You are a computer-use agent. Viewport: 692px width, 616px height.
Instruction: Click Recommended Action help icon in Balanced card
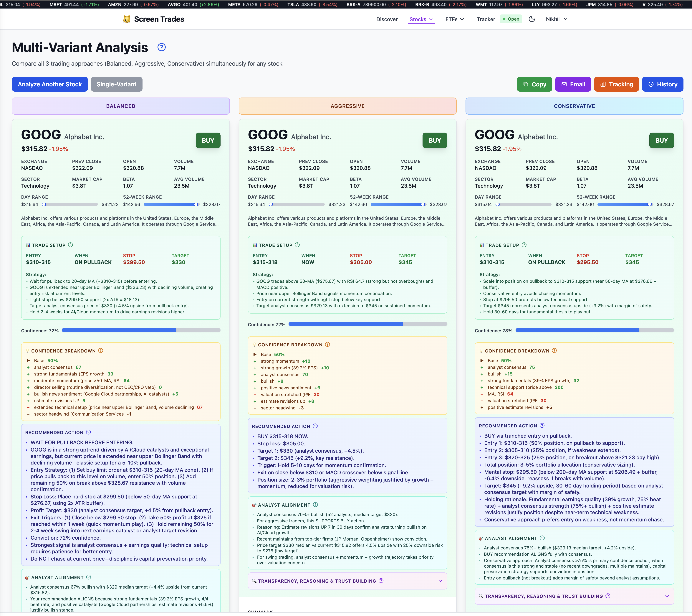[x=88, y=432]
